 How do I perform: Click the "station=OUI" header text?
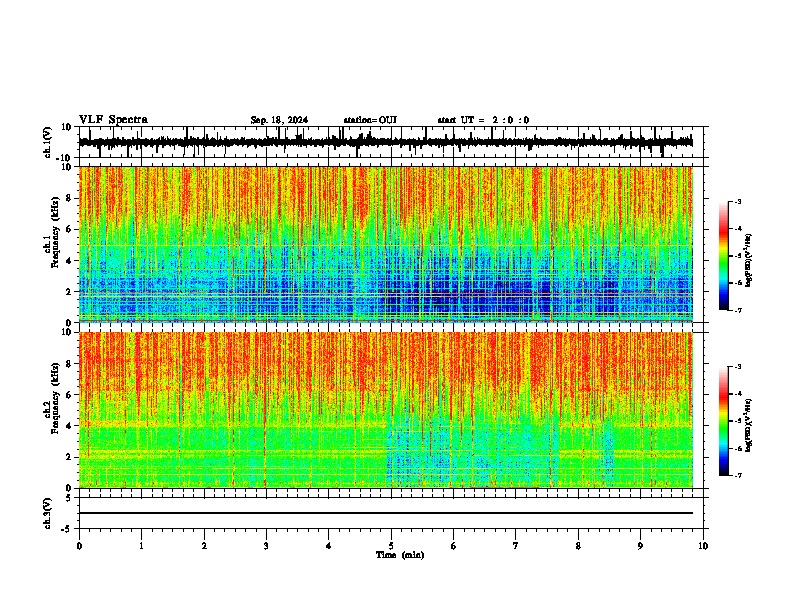coord(370,120)
